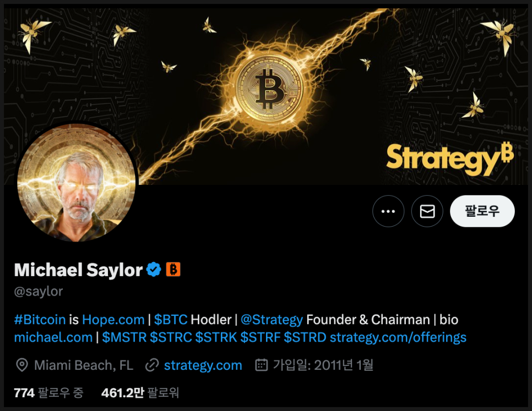Open the strategy.com website link
The width and height of the screenshot is (532, 411).
[x=203, y=365]
